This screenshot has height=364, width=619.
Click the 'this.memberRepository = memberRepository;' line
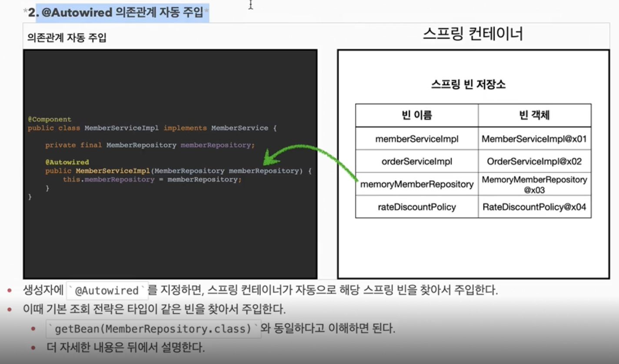152,179
